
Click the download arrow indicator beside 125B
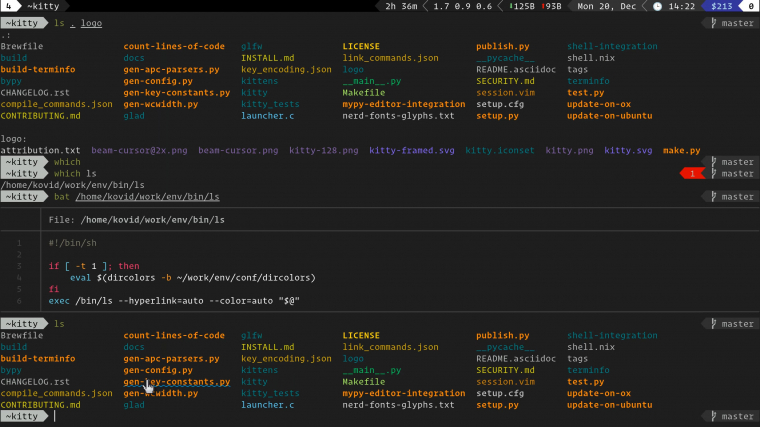click(x=510, y=6)
